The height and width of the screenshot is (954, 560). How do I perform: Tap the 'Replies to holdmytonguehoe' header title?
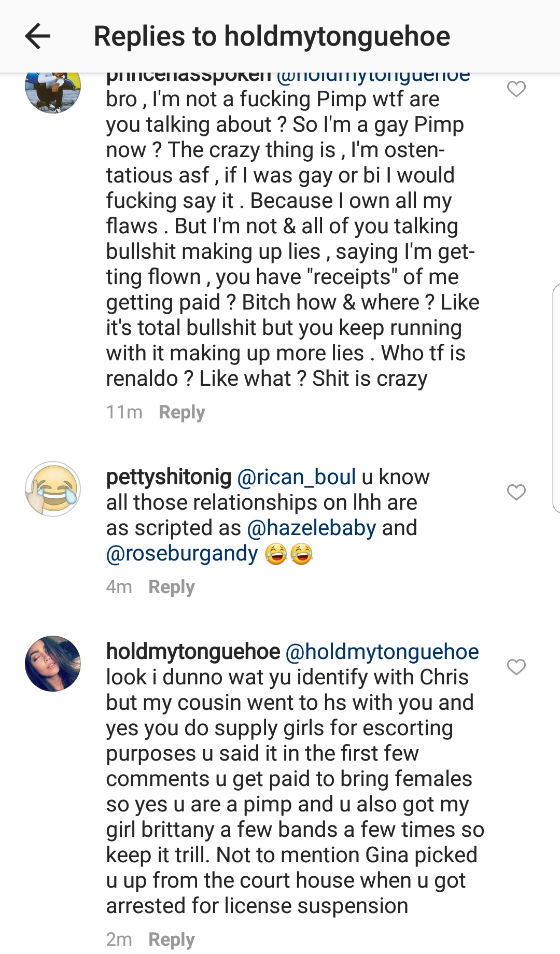pyautogui.click(x=272, y=36)
